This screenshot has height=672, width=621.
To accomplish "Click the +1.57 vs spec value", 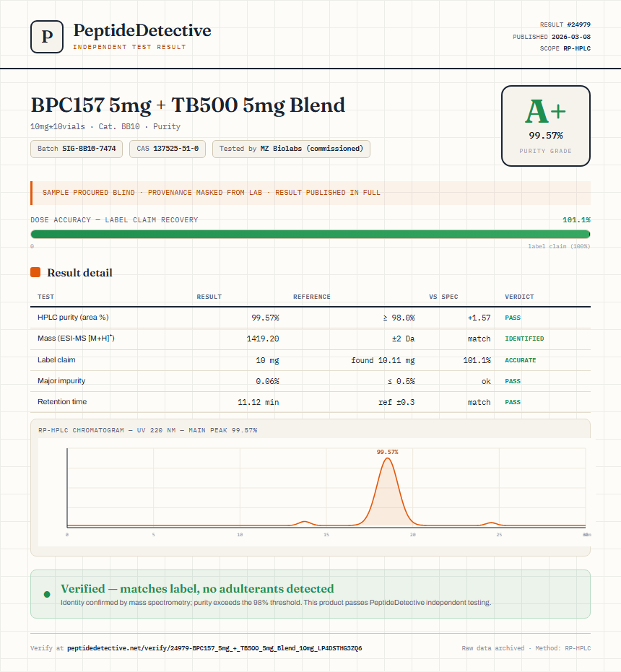I will 479,318.
